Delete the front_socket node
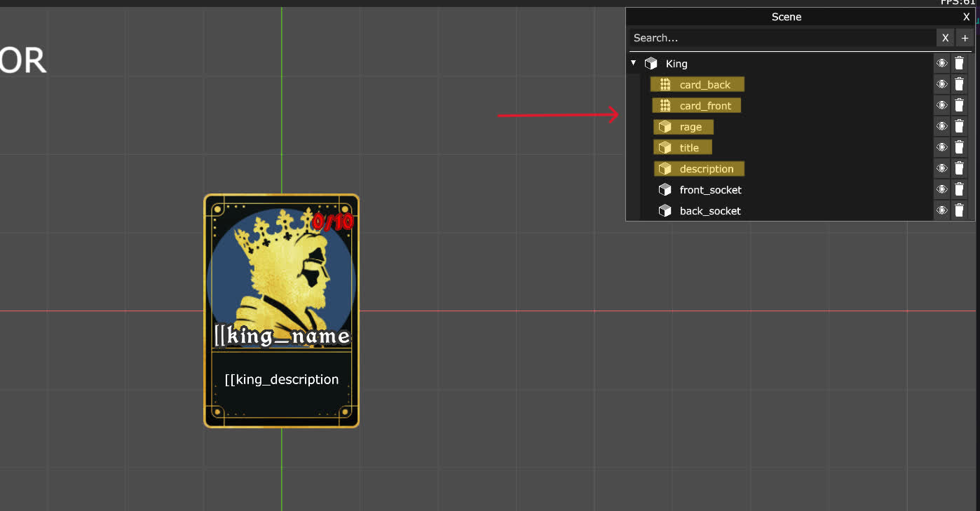Screen dimensions: 980x511 tap(959, 189)
